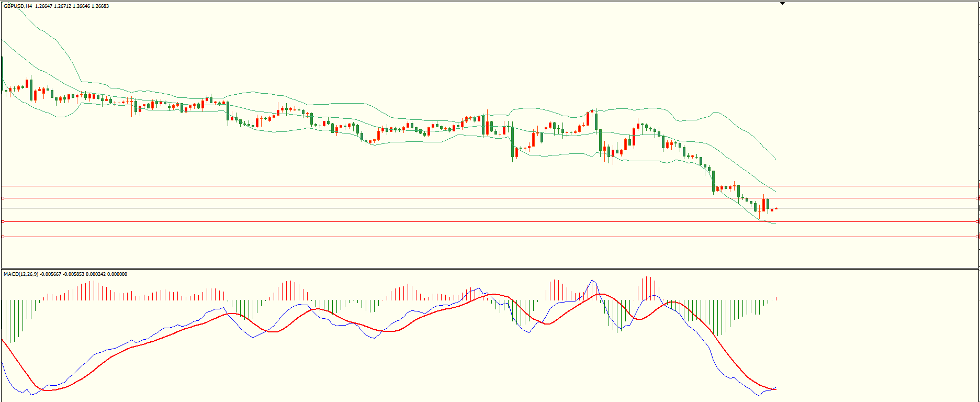Select right handle of highest selected red line
This screenshot has height=402, width=980.
(x=977, y=198)
